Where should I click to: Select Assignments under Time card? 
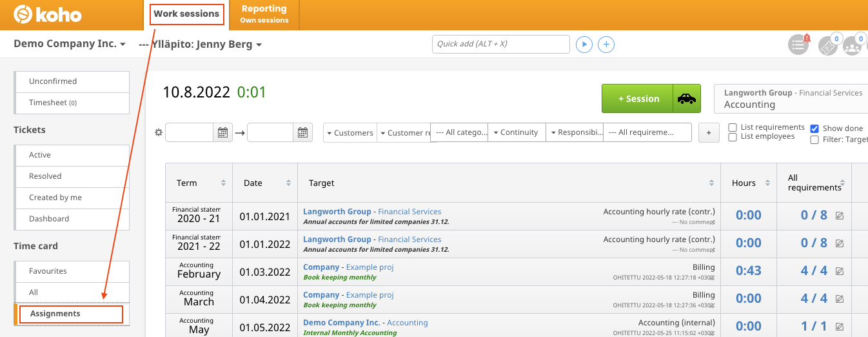point(71,314)
